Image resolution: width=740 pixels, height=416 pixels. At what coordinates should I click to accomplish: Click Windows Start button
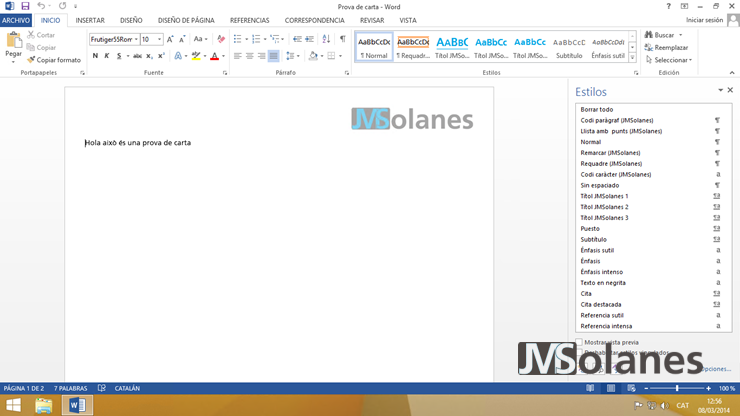(13, 405)
